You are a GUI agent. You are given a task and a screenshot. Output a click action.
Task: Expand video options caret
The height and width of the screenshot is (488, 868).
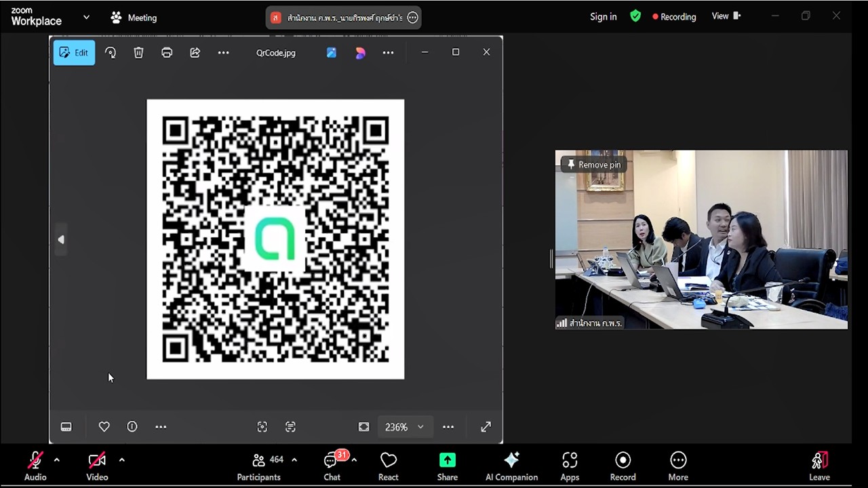point(121,460)
